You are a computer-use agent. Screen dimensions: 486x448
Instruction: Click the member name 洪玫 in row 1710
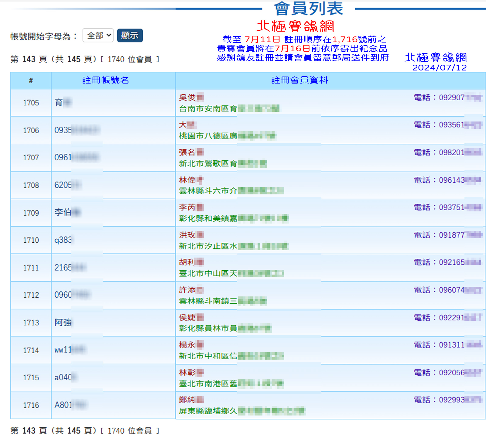(x=187, y=235)
